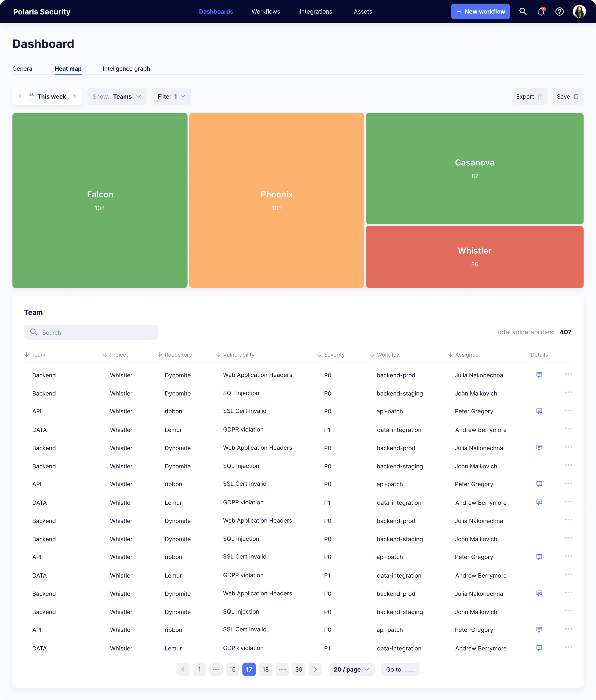Open the Workflows section in the top navigation
The width and height of the screenshot is (596, 700).
(x=266, y=12)
